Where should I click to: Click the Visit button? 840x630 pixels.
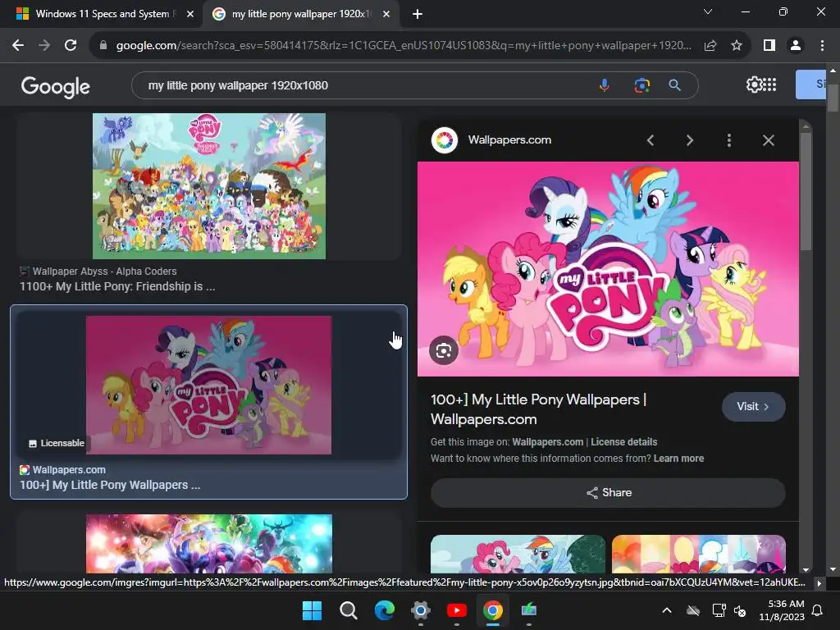click(753, 407)
